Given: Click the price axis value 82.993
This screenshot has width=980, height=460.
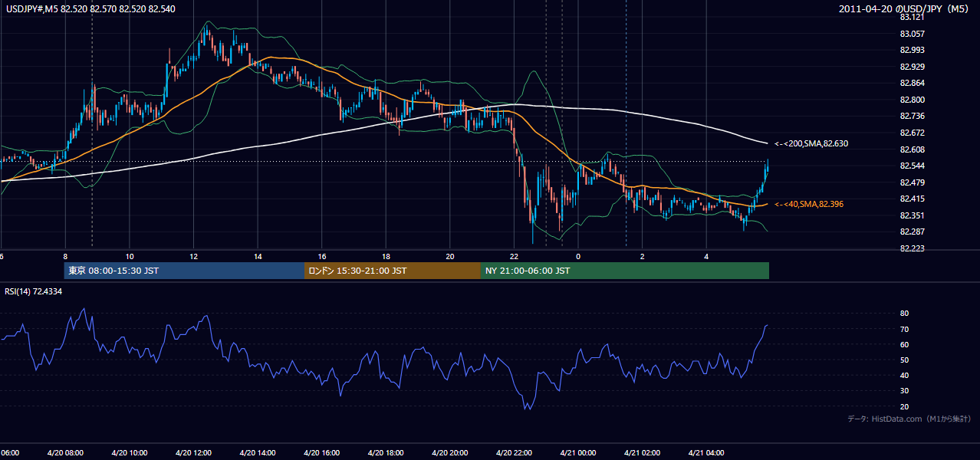Looking at the screenshot, I should (913, 50).
